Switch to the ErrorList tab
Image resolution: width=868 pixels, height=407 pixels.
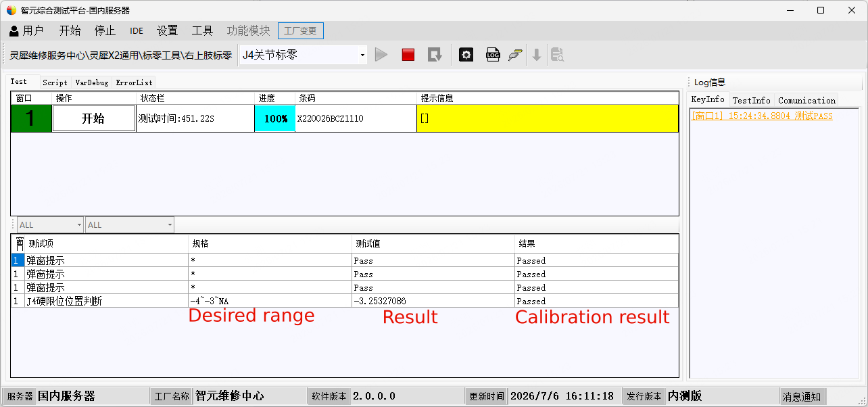pos(134,82)
